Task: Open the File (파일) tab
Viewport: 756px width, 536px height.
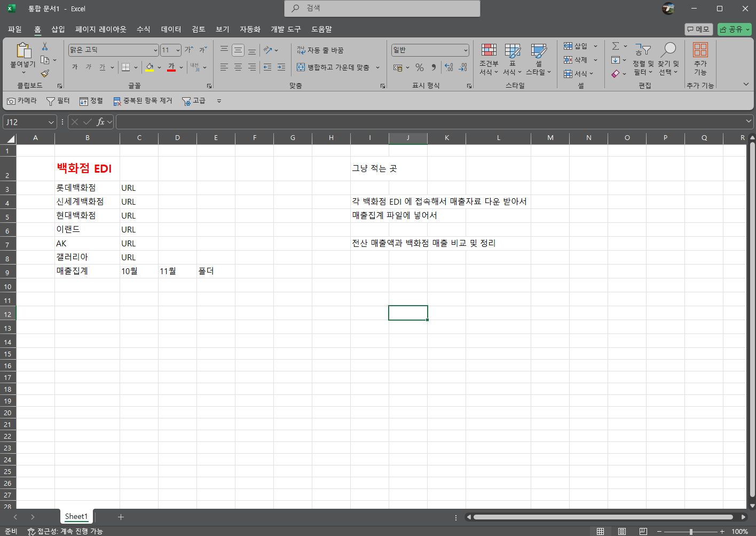Action: pos(15,29)
